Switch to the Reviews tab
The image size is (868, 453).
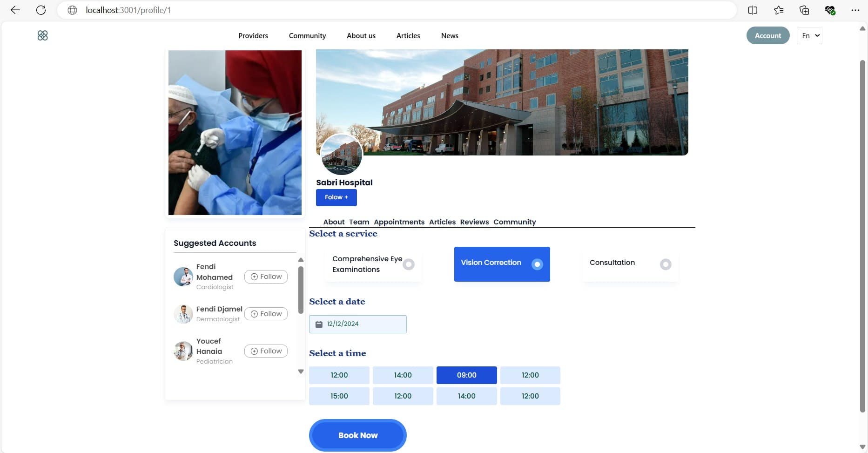(474, 222)
